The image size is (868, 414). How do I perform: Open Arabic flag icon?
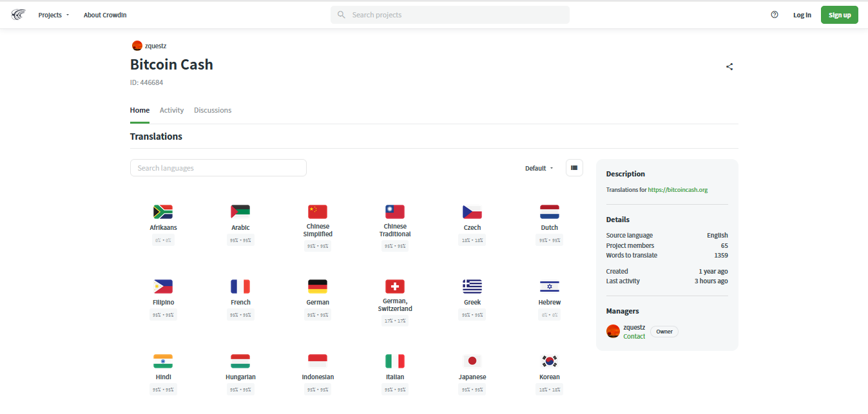[240, 212]
